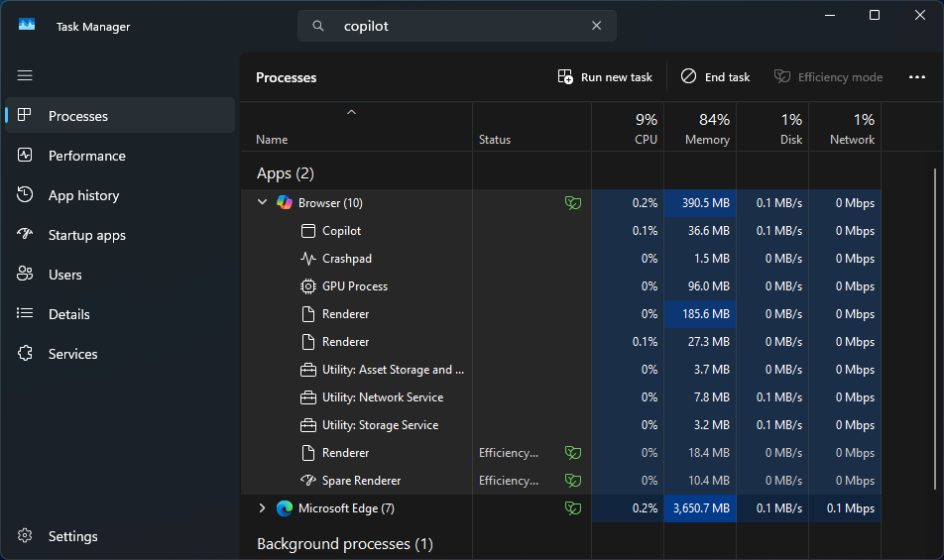This screenshot has width=944, height=560.
Task: Click the sort arrow above Name column
Action: pyautogui.click(x=351, y=113)
